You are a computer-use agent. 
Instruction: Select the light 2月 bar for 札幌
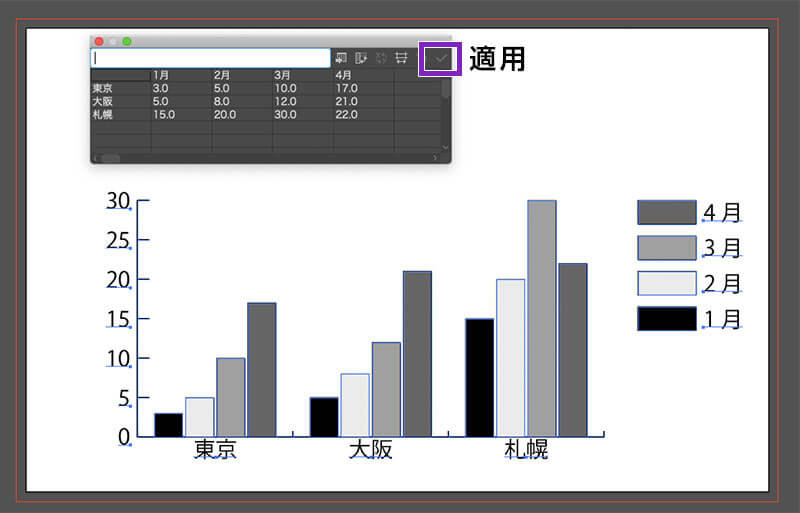[511, 358]
